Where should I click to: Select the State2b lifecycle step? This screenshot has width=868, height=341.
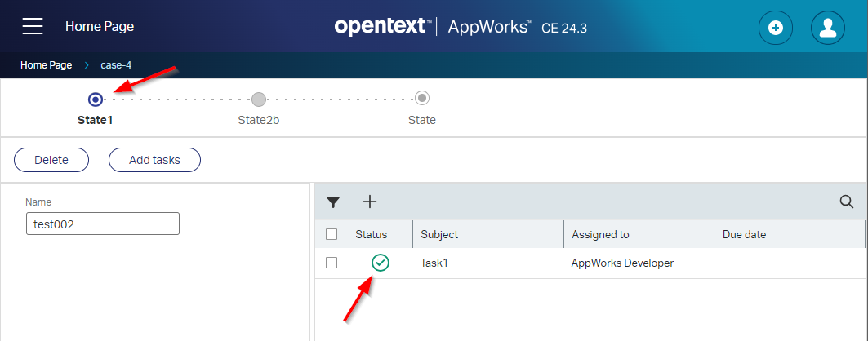click(259, 100)
